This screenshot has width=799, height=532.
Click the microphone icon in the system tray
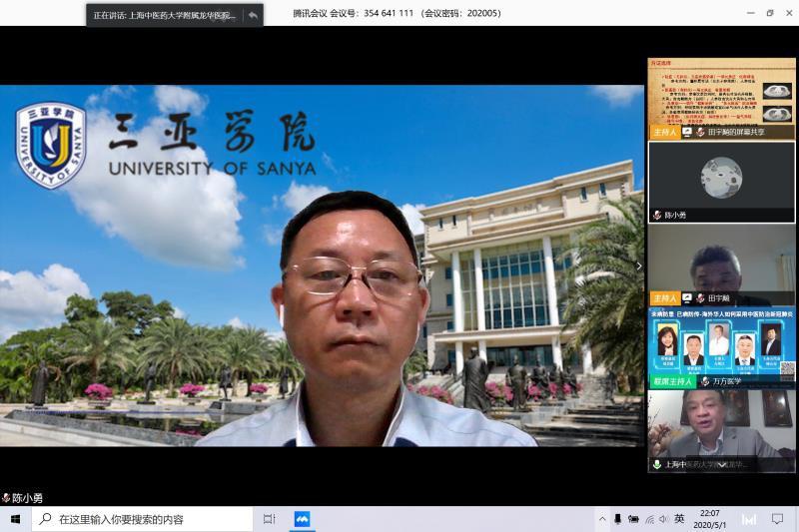point(617,519)
